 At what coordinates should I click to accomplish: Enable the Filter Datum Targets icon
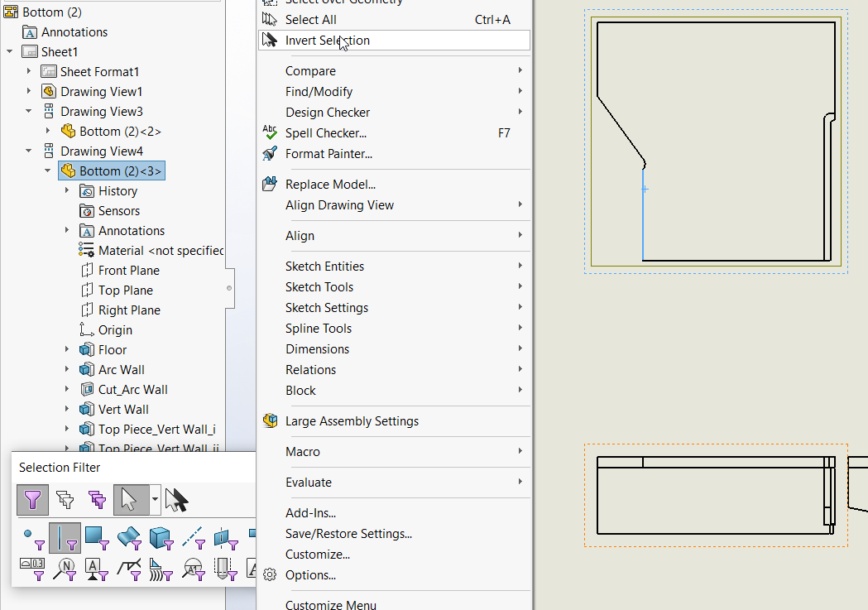pyautogui.click(x=193, y=569)
